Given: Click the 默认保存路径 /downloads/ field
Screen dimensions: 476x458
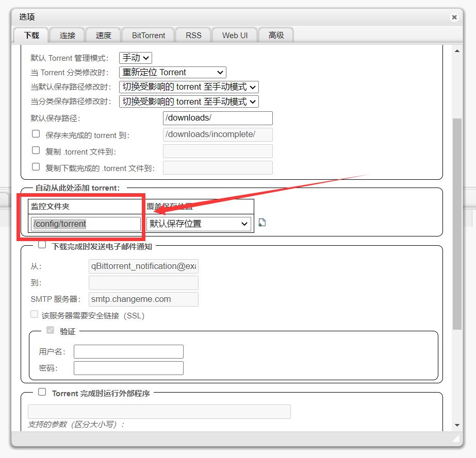Looking at the screenshot, I should coord(218,118).
